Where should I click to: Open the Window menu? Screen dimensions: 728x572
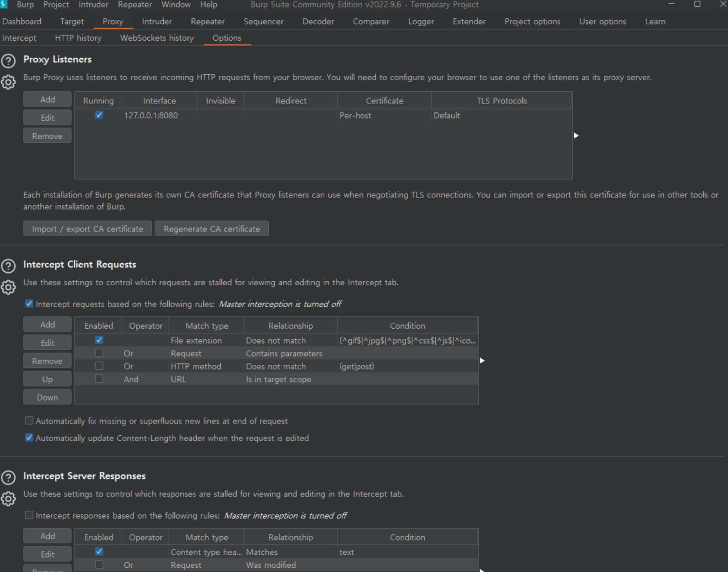pyautogui.click(x=176, y=5)
